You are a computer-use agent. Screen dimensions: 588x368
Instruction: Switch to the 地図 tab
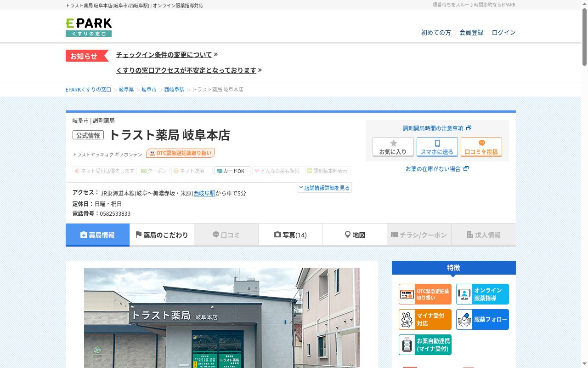(355, 235)
